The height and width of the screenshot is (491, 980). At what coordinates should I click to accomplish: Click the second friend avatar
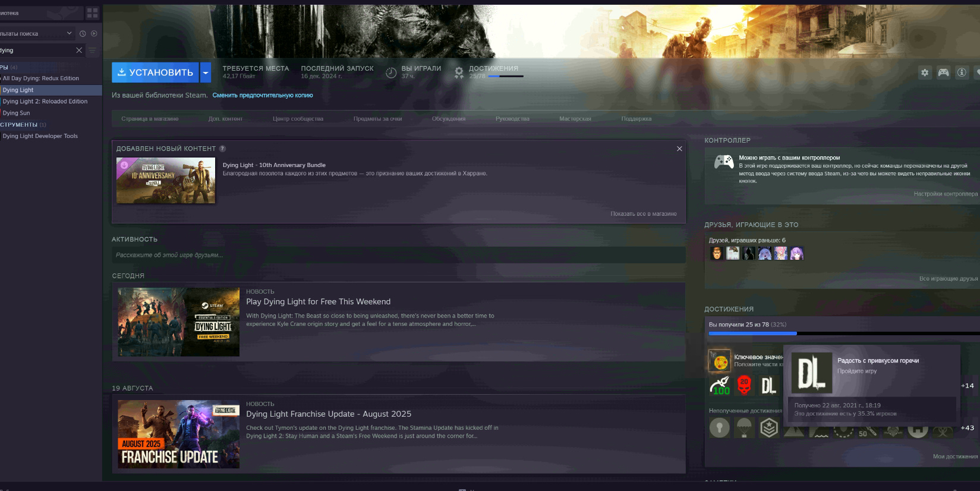click(x=733, y=253)
